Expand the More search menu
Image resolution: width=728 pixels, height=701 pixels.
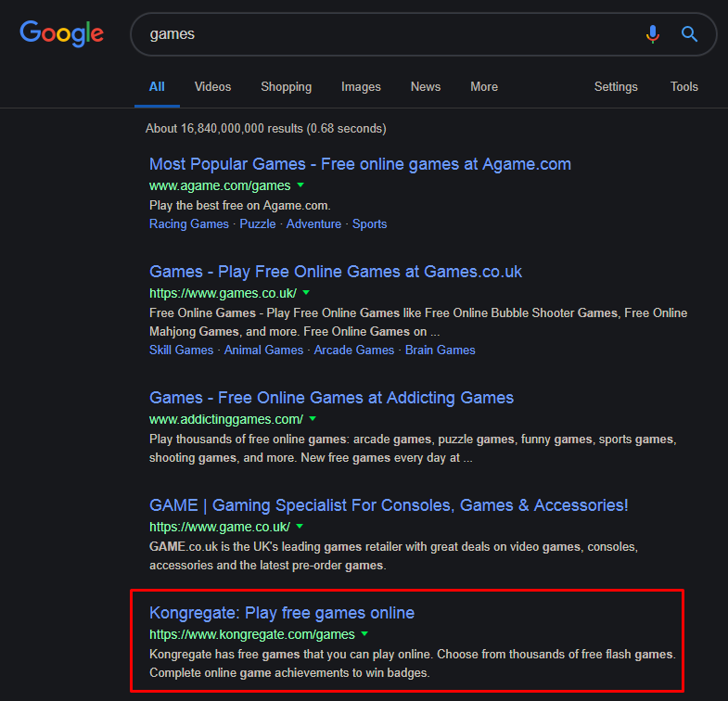[x=484, y=87]
